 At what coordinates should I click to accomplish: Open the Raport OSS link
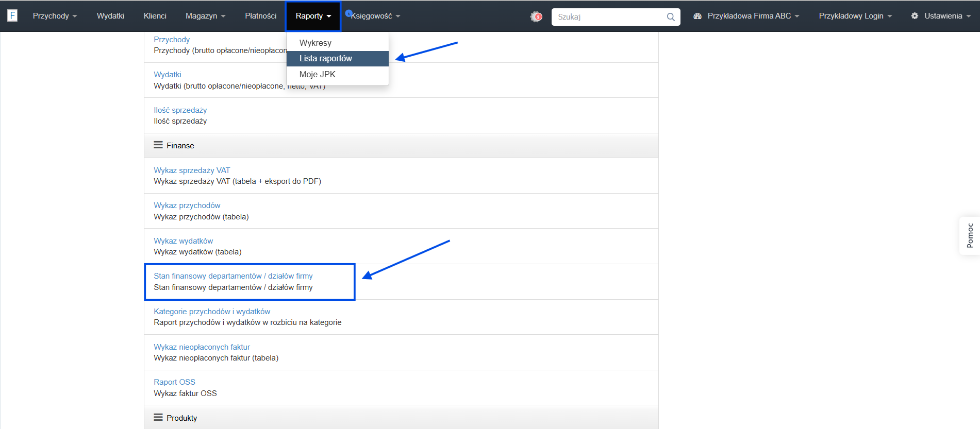(175, 382)
